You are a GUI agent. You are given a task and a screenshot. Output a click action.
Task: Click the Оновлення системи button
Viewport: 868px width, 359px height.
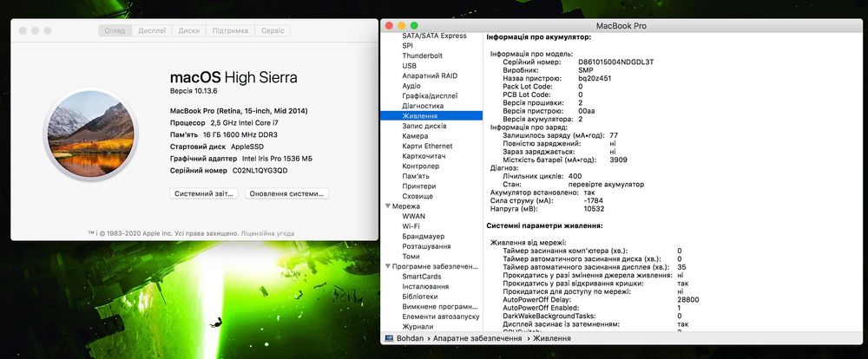(286, 193)
